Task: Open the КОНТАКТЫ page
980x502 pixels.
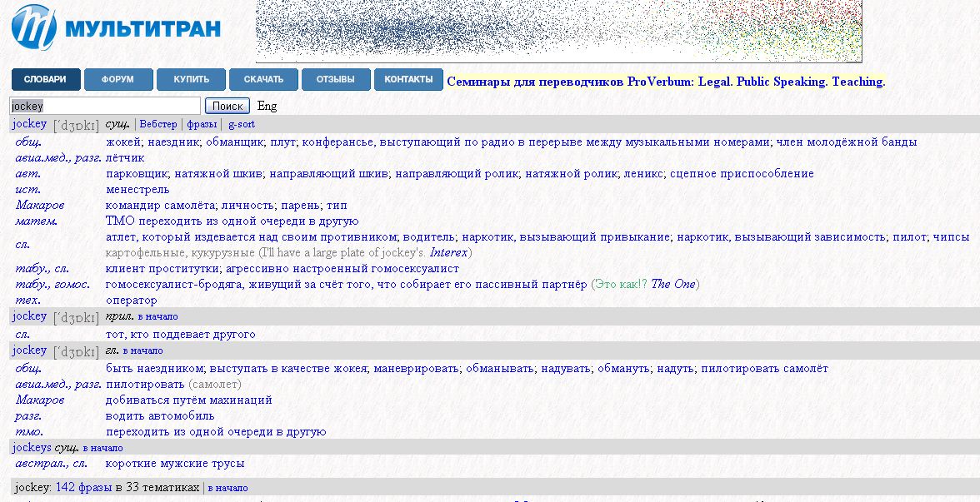Action: [x=408, y=80]
